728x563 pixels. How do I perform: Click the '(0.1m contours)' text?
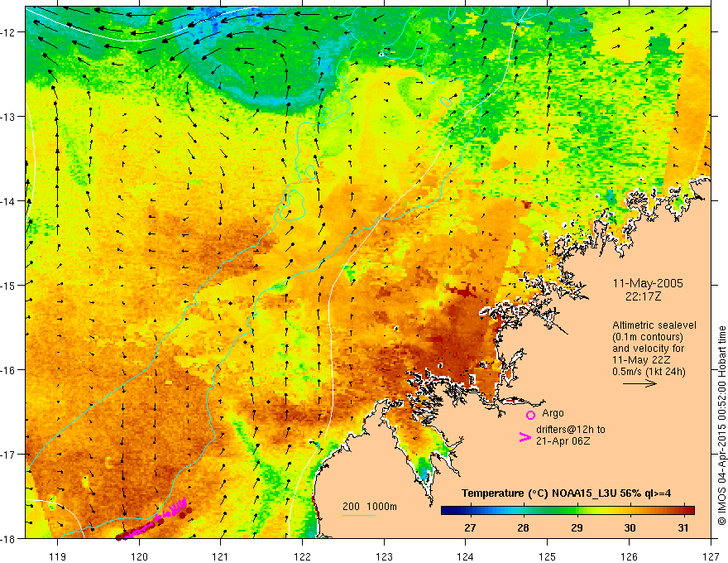coord(648,337)
